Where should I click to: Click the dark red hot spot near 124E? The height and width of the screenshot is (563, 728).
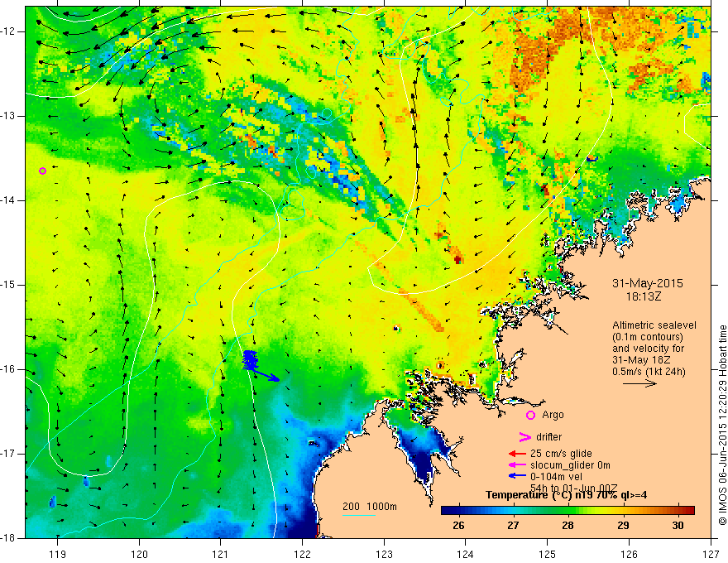[457, 259]
